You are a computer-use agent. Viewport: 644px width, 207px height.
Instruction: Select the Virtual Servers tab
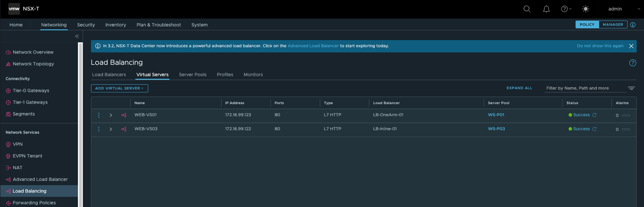tap(152, 75)
